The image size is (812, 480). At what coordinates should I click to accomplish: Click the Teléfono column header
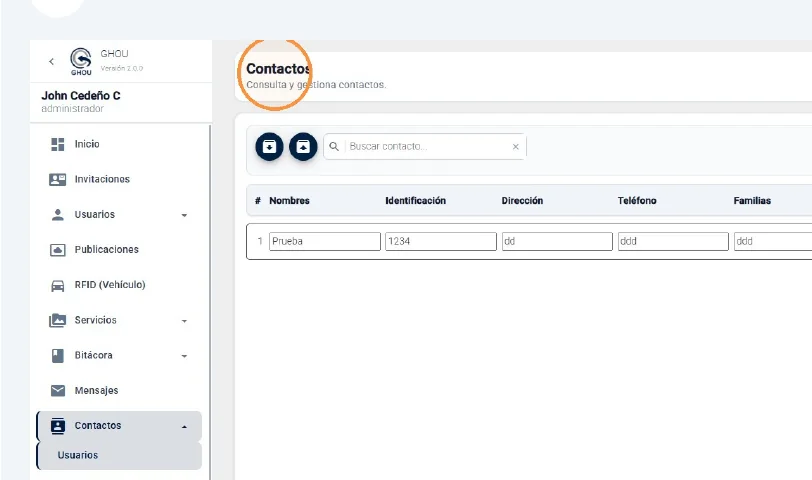[x=637, y=201]
